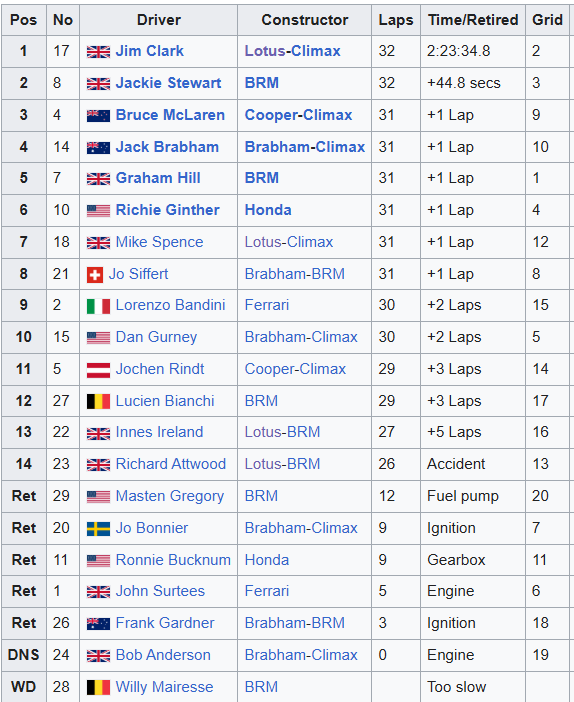Viewport: 574px width, 702px height.
Task: Click the UK flag beside Graham Hill
Action: (x=98, y=179)
